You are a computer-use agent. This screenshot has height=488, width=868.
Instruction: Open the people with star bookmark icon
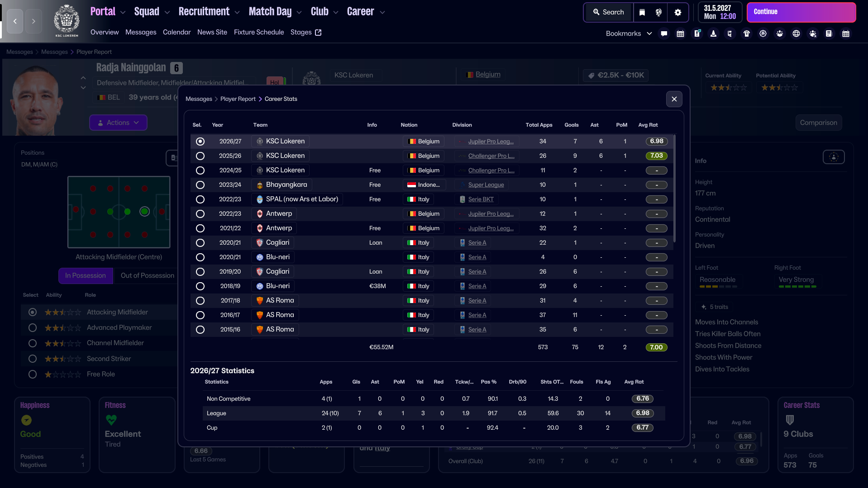click(x=813, y=33)
